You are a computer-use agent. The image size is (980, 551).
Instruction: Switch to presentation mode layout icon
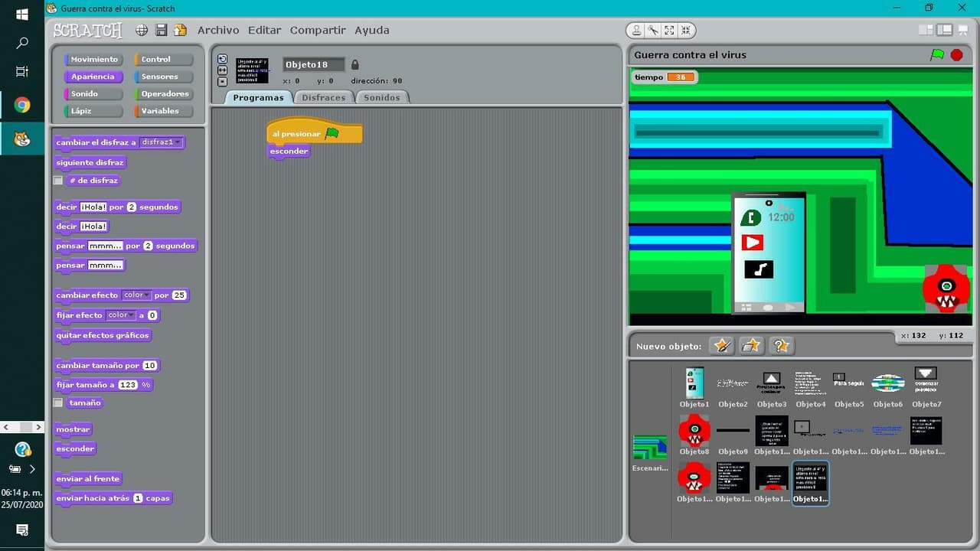click(x=962, y=30)
